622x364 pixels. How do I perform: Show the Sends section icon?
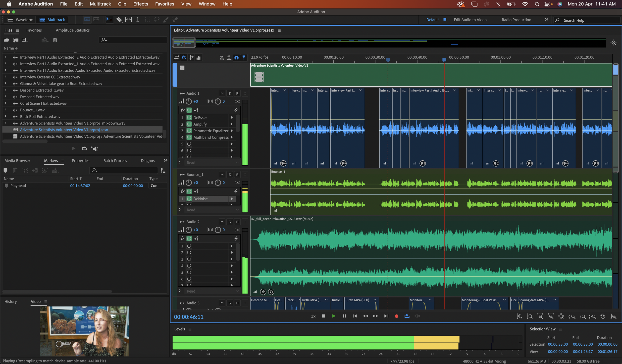[191, 57]
